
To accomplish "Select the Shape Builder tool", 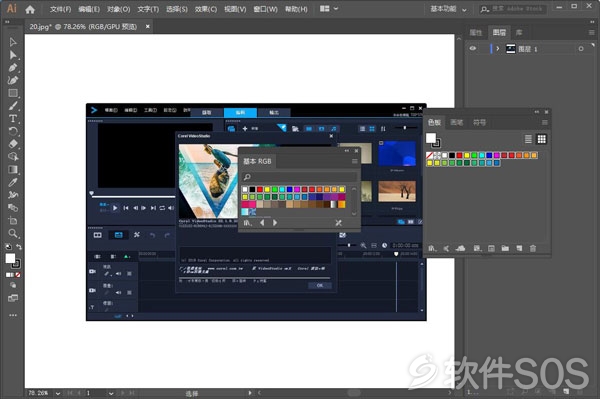I will tap(13, 156).
